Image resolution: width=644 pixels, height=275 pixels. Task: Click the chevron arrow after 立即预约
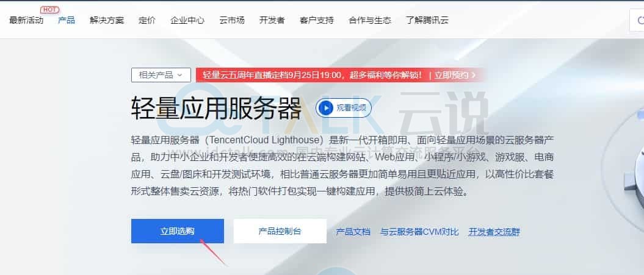[474, 75]
